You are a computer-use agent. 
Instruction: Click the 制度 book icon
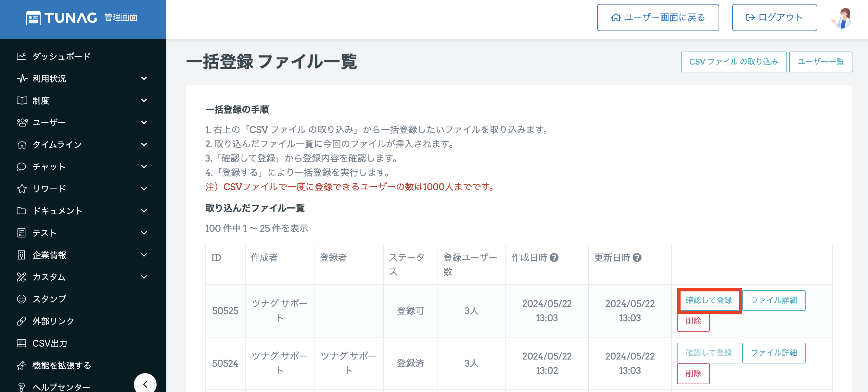tap(21, 100)
